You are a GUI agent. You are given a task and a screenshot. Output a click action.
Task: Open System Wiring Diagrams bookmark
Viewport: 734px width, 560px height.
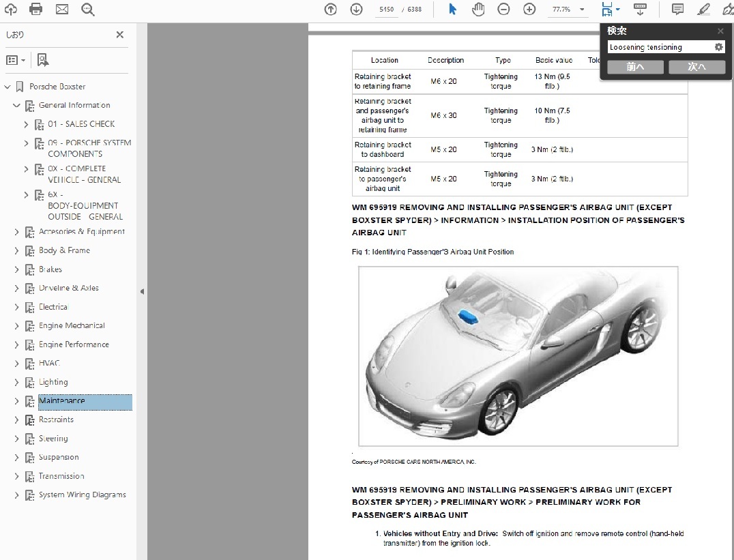coord(83,495)
